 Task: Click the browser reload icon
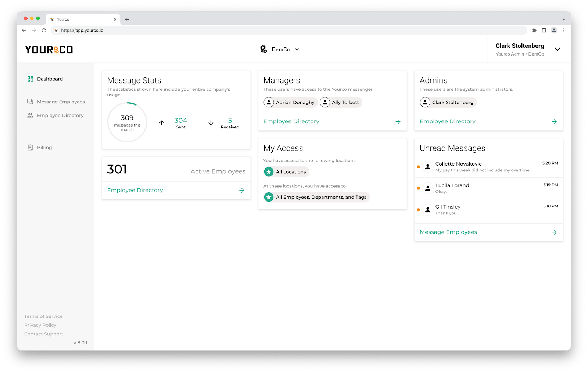(44, 30)
